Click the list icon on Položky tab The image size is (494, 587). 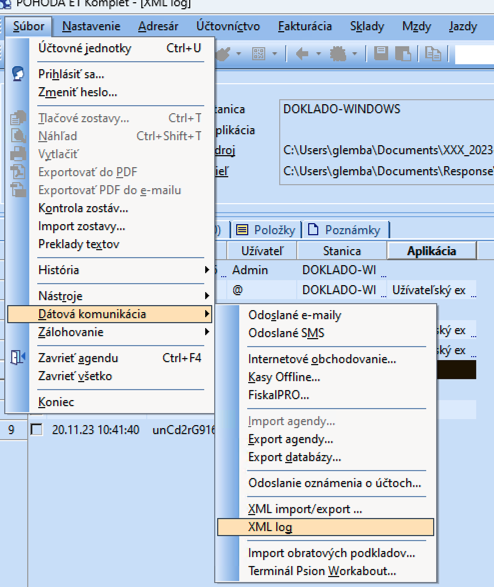pos(242,229)
